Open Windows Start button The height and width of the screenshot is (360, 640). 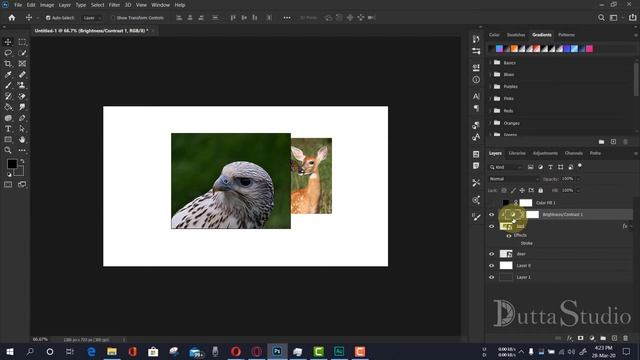click(10, 351)
